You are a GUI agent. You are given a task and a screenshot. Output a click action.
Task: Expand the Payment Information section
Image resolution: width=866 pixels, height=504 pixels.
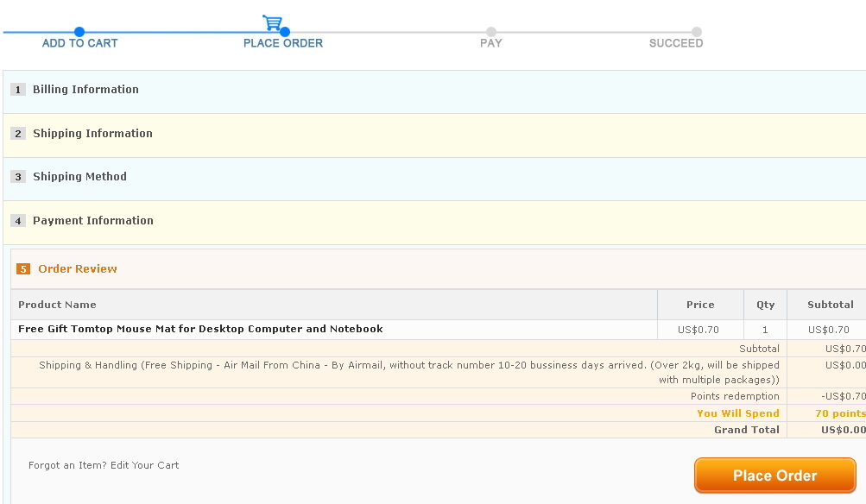coord(93,221)
